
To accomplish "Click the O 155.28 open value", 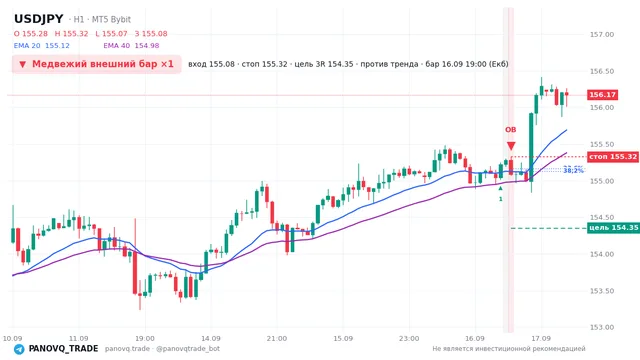I will point(31,34).
